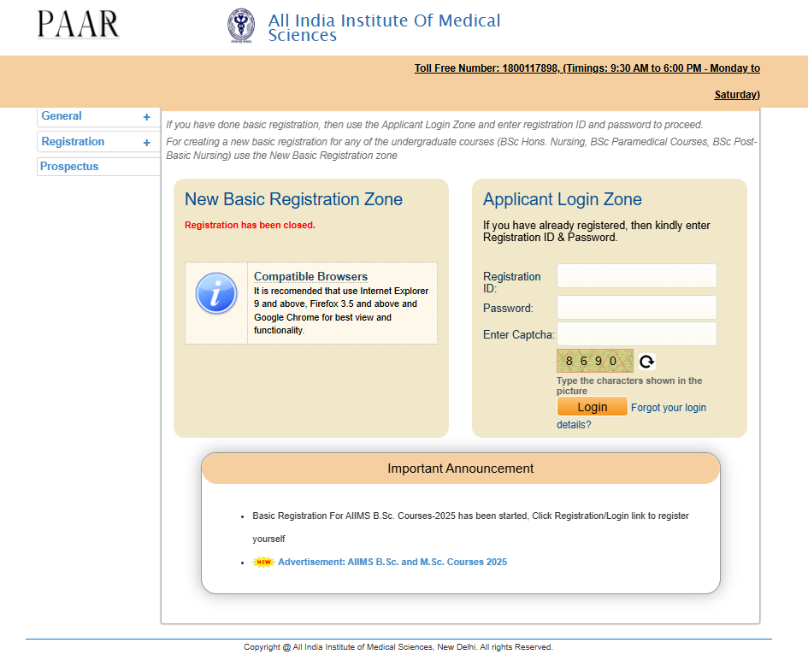Click the NEW badge icon
Screen dimensions: 808x672
coord(263,563)
